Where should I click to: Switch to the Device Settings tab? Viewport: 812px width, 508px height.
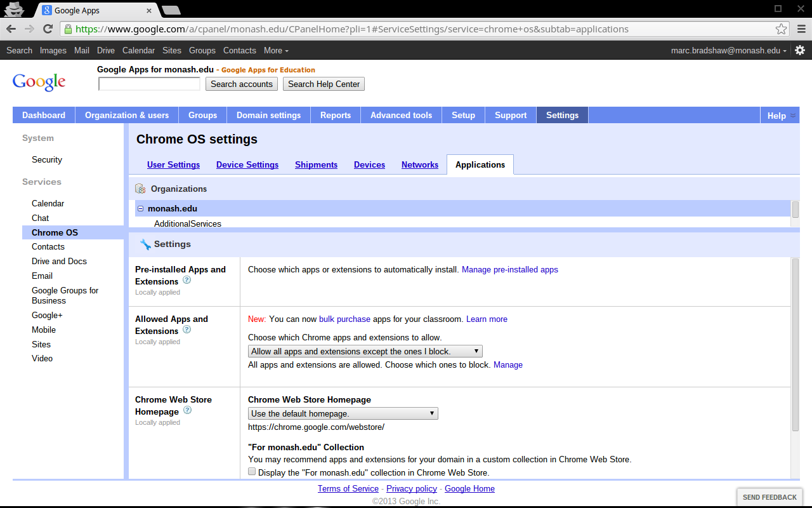(x=247, y=164)
